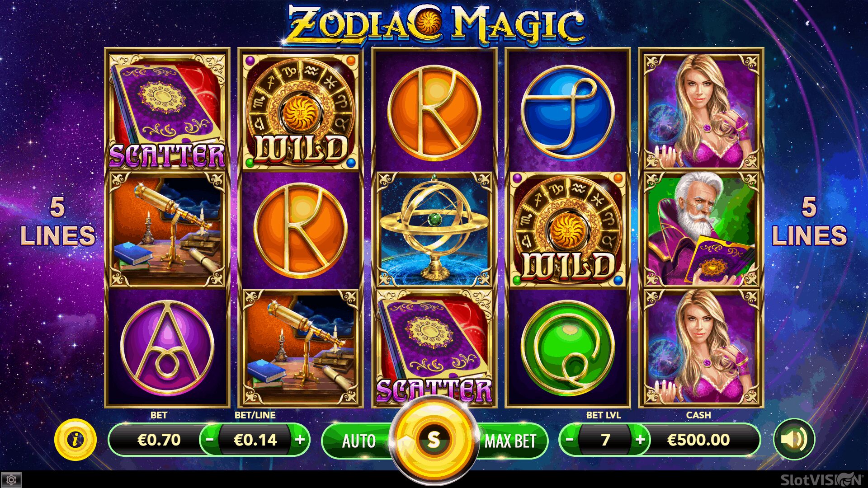868x488 pixels.
Task: Click the purple A symbol on reel one
Action: pos(167,347)
